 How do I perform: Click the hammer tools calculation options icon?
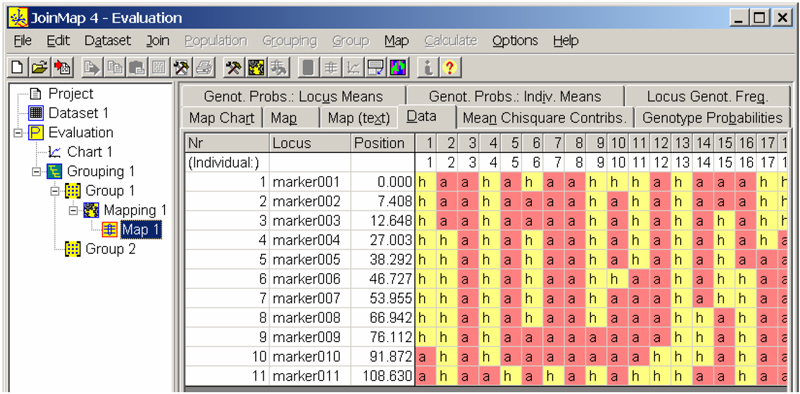click(234, 67)
